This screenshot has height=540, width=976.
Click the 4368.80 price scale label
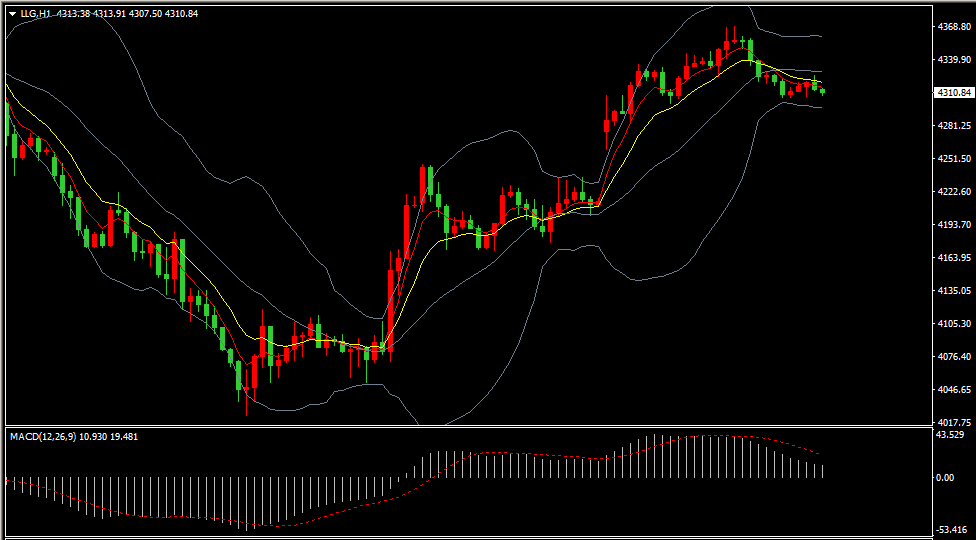coord(954,27)
